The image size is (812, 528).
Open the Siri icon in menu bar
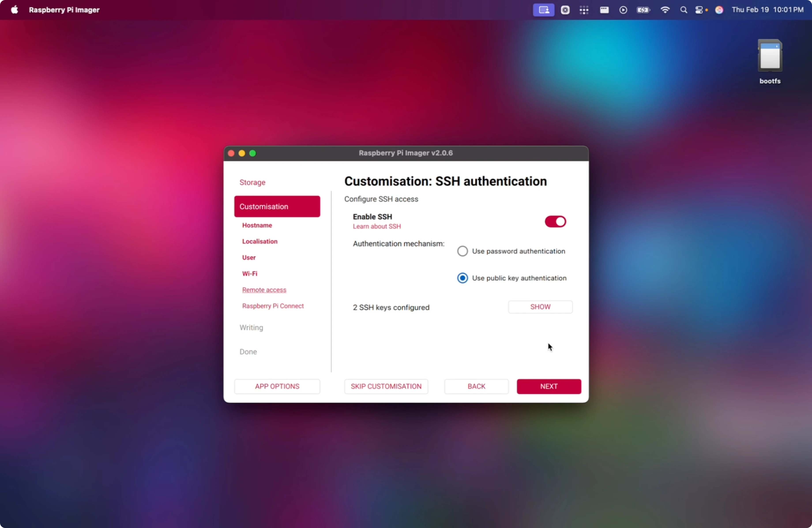pyautogui.click(x=719, y=10)
